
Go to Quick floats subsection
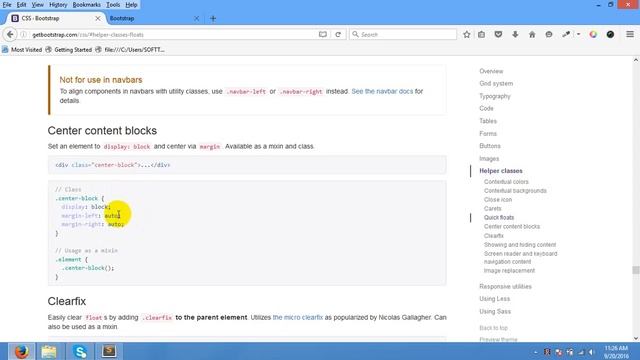click(499, 218)
